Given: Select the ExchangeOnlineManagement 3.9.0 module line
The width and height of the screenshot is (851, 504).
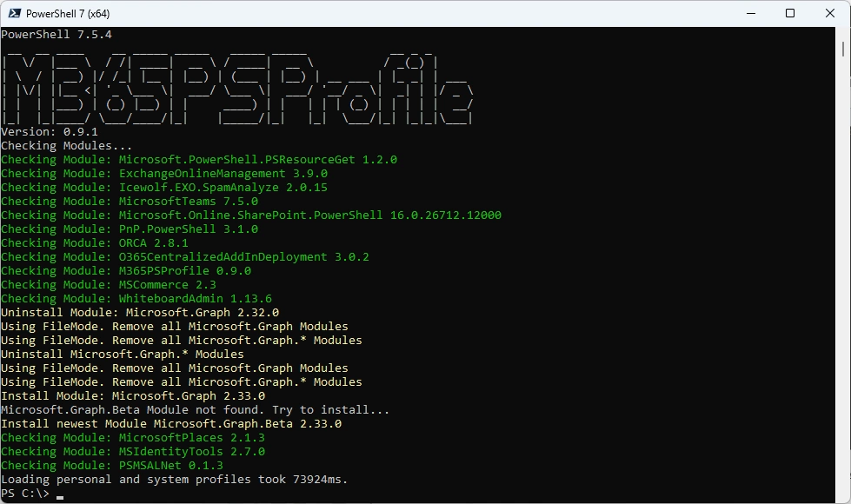Looking at the screenshot, I should [x=164, y=174].
